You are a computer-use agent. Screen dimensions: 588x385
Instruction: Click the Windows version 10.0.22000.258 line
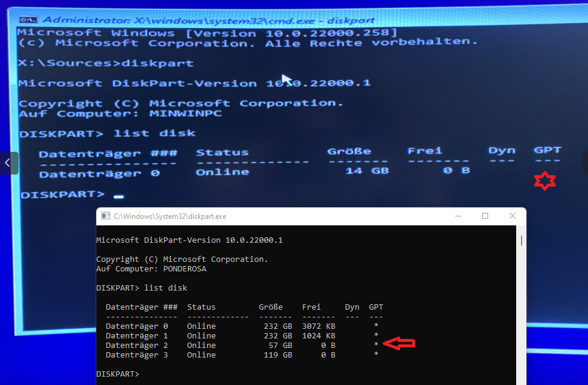[207, 33]
